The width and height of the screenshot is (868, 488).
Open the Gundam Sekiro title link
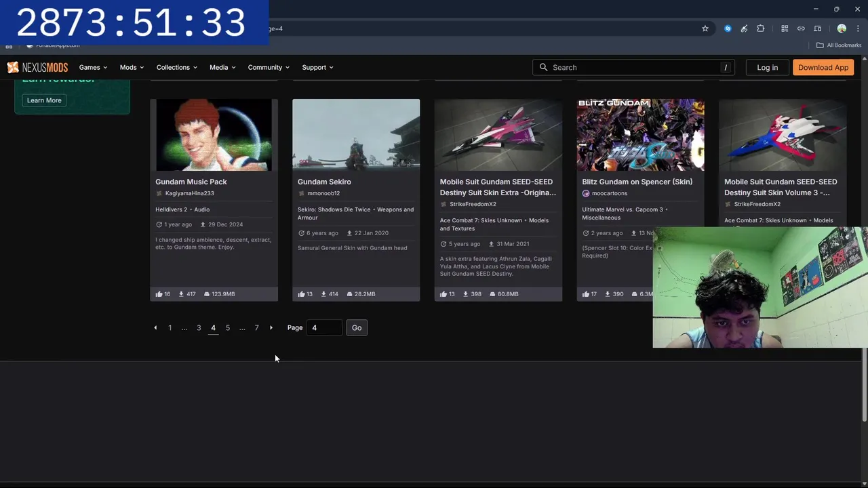[324, 182]
